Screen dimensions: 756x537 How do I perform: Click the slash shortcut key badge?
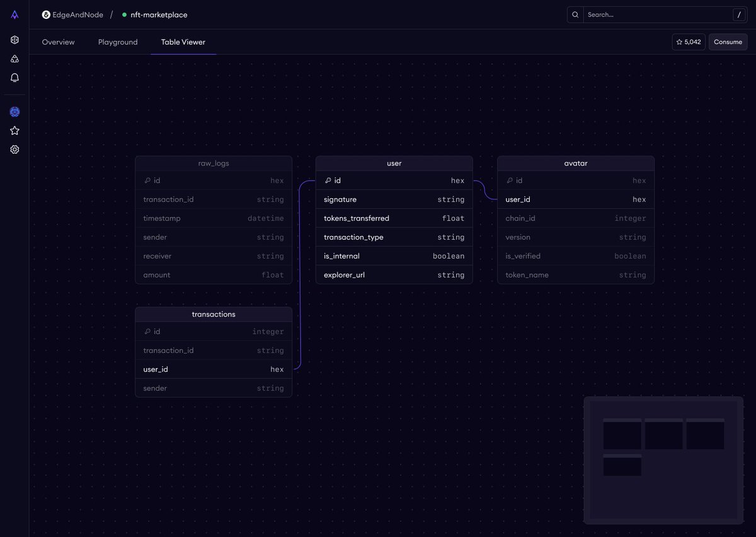(738, 14)
